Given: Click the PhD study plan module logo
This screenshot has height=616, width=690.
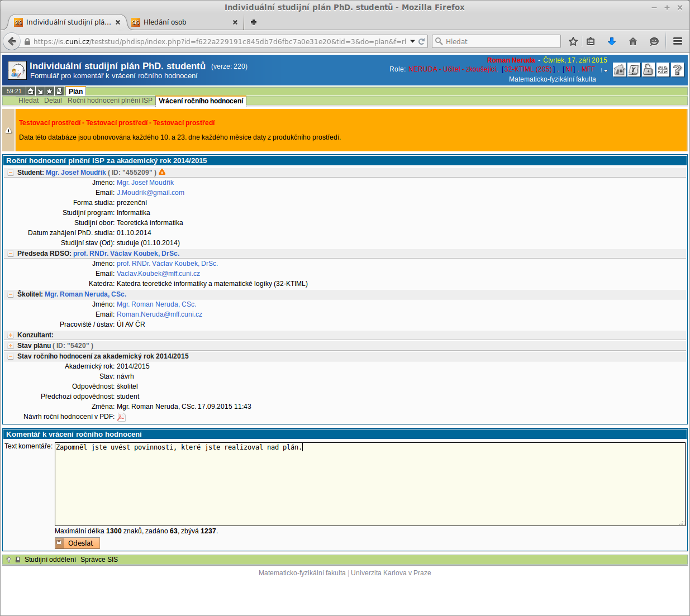Looking at the screenshot, I should (17, 70).
